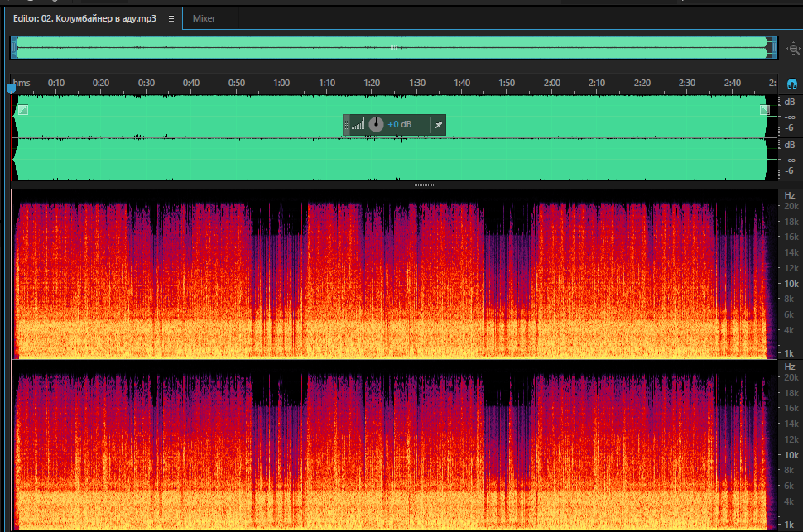
Task: Click the HUD amplitude bars icon
Action: pyautogui.click(x=358, y=124)
